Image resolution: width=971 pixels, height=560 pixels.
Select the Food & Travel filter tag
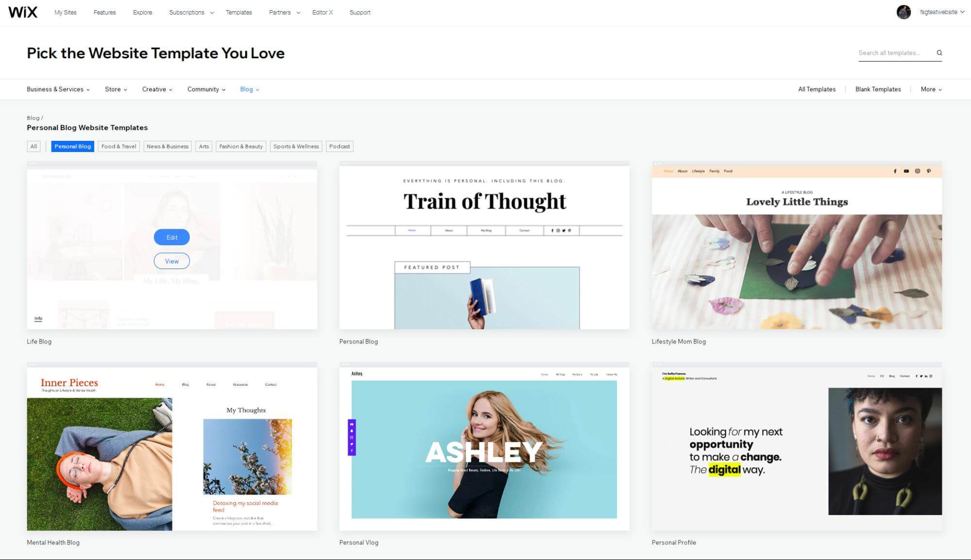pyautogui.click(x=119, y=146)
